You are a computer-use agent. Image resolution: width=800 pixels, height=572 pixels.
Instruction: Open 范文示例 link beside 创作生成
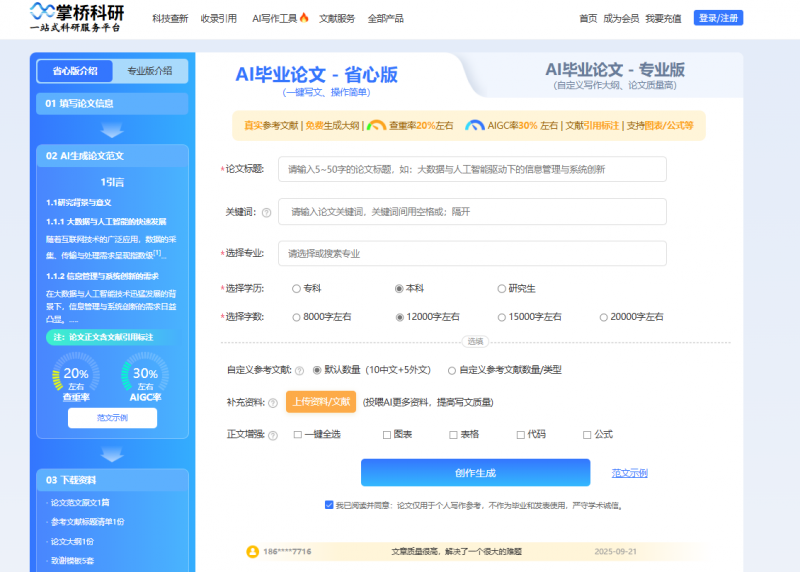point(630,473)
